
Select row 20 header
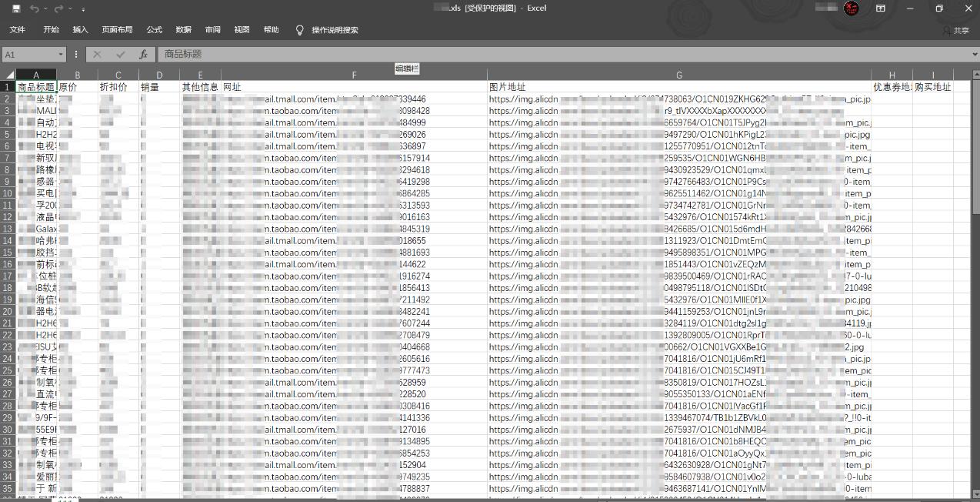coord(8,312)
